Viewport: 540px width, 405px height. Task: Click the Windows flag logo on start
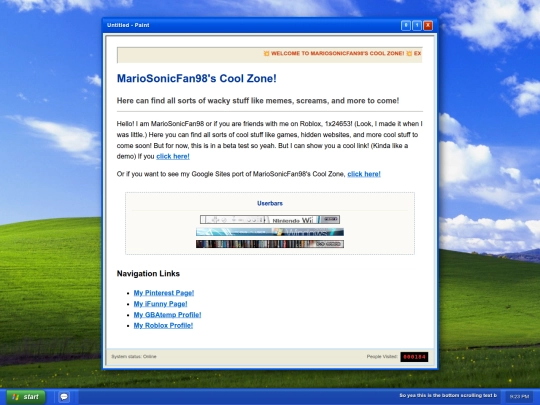[x=15, y=397]
